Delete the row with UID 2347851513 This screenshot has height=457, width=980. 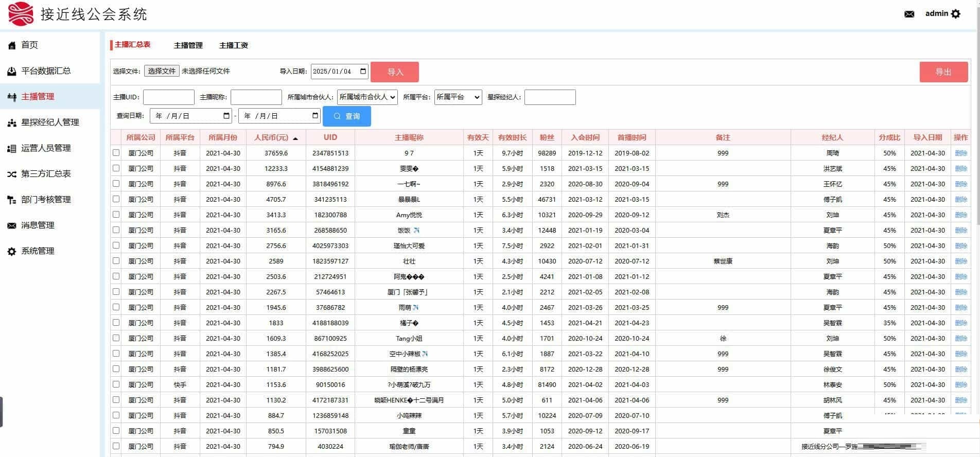pyautogui.click(x=960, y=153)
